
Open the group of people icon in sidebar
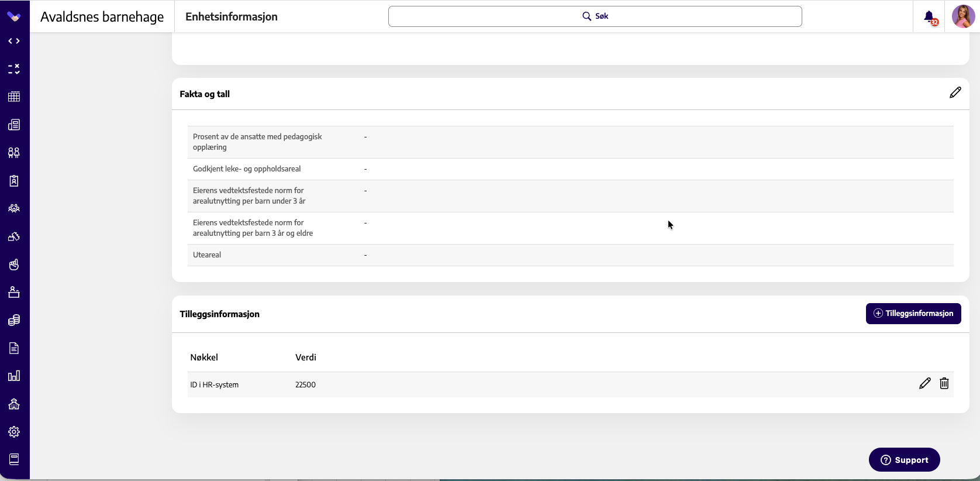coord(14,208)
